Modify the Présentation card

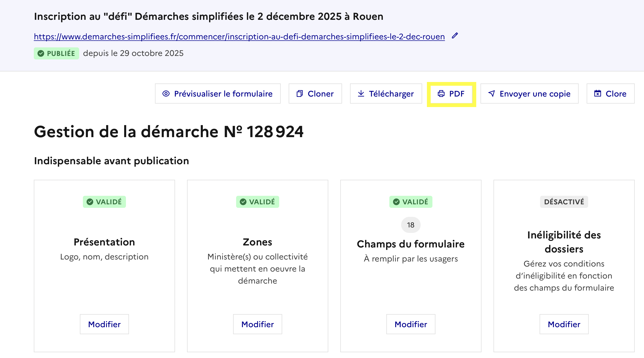tap(104, 324)
